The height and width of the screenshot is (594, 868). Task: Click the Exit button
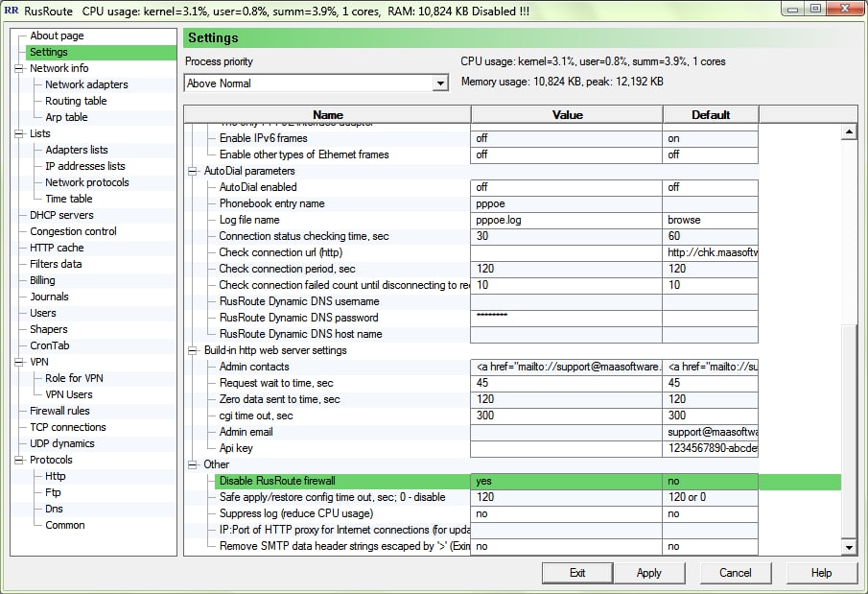coord(577,573)
